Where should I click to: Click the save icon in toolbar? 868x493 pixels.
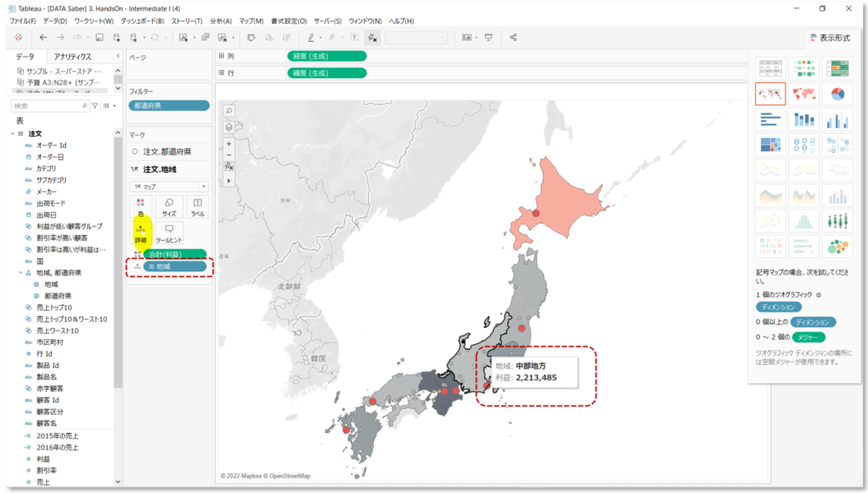[x=100, y=37]
